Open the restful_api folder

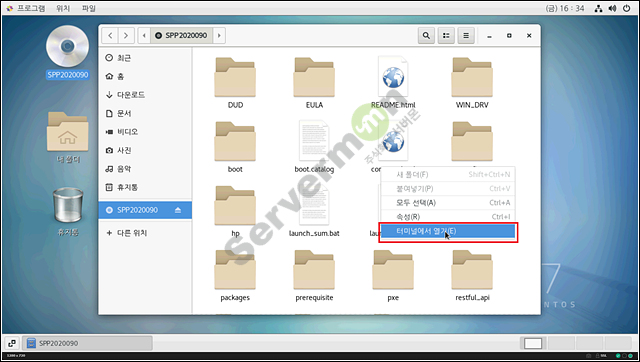pos(472,270)
